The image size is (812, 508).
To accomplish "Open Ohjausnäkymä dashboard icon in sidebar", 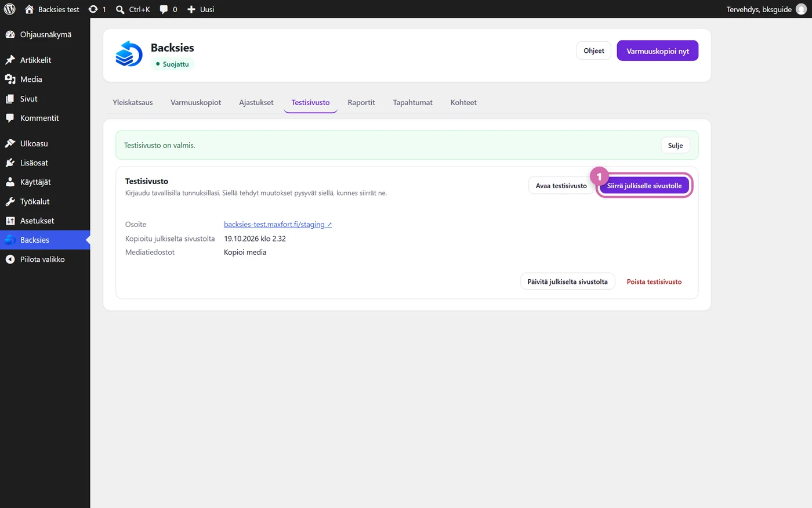I will (x=10, y=35).
